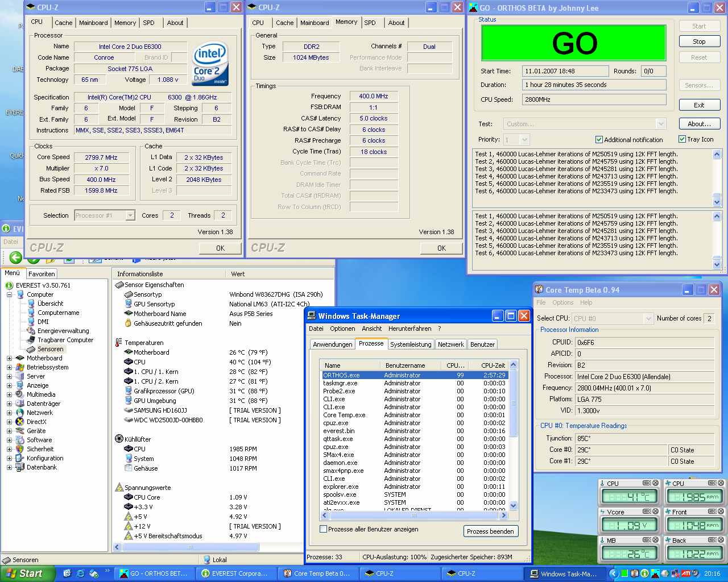This screenshot has width=728, height=582.
Task: Enable Prozesse aller Benutzer anzeigen checkbox
Action: click(x=324, y=529)
